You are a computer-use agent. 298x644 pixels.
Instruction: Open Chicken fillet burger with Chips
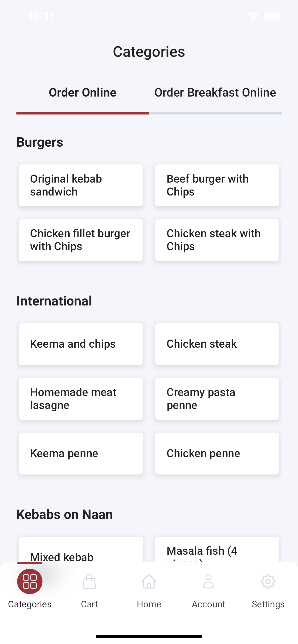point(81,240)
